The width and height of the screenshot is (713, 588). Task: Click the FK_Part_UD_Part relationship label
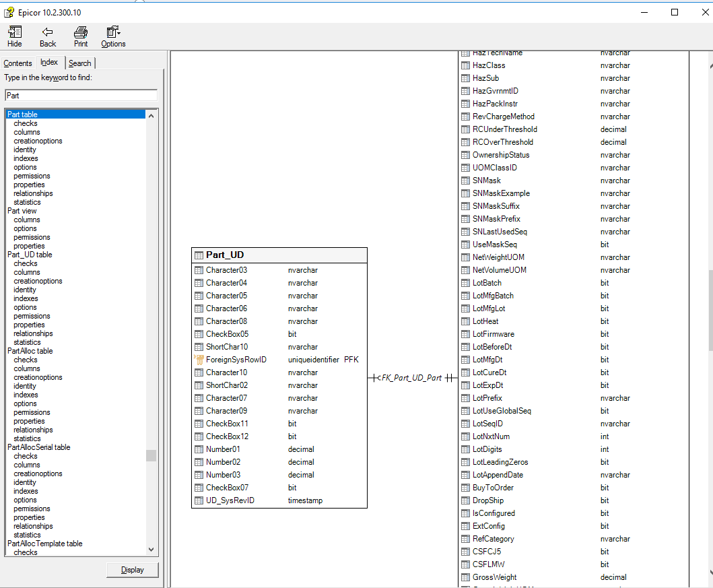point(411,378)
